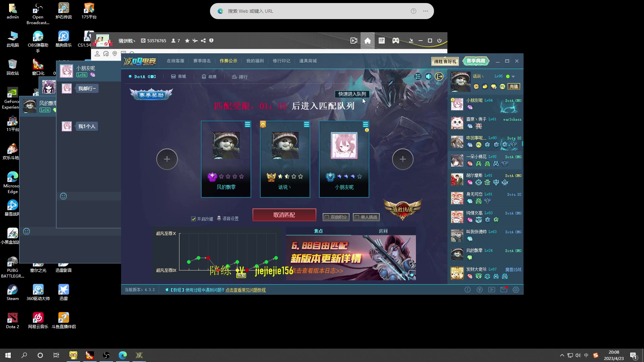This screenshot has width=644, height=362.
Task: Open menu on 小朋友呢 player card
Action: coord(365,124)
